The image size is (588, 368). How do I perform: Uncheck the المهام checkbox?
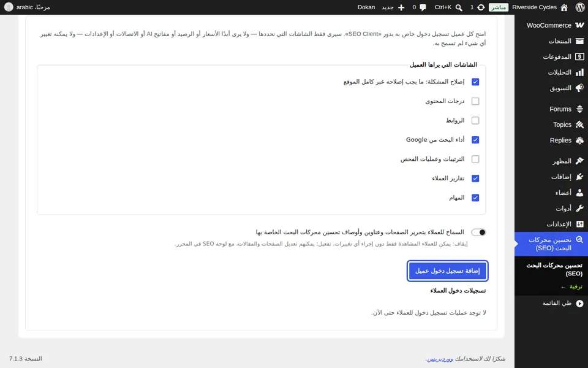coord(475,198)
